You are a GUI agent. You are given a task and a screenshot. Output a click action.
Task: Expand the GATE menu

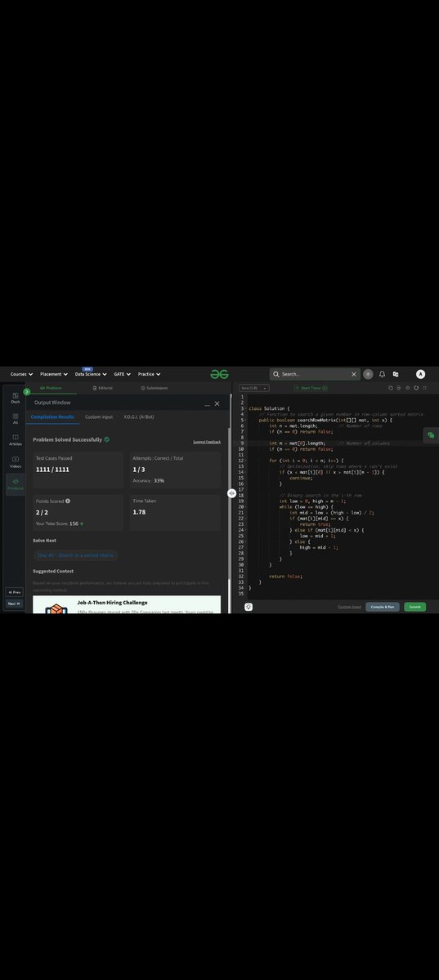click(123, 374)
